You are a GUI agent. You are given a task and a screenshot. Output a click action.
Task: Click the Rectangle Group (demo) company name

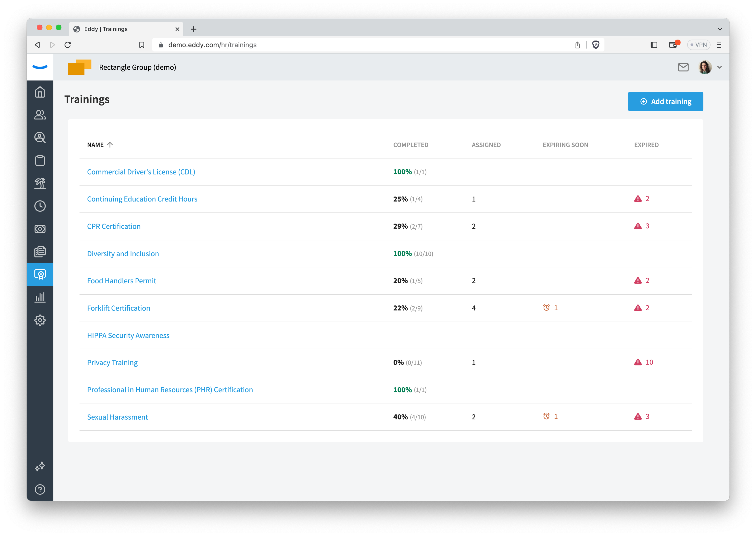tap(138, 67)
